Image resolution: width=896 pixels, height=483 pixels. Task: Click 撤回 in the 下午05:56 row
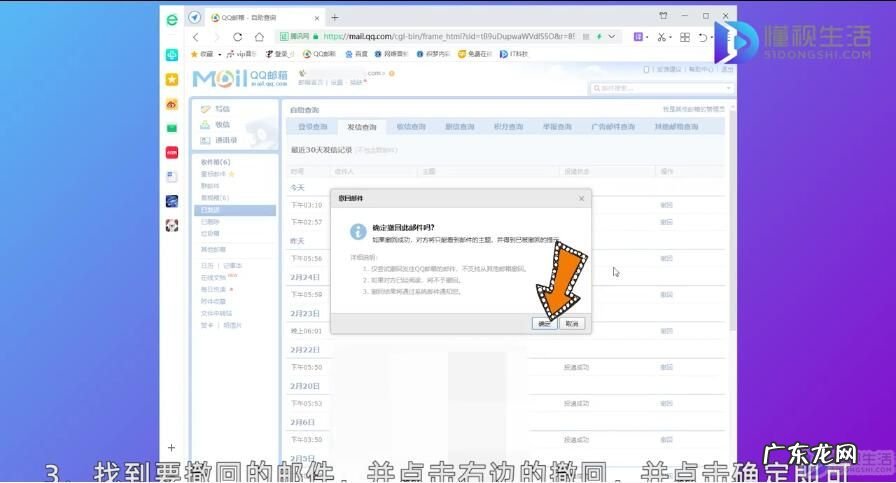coord(666,258)
